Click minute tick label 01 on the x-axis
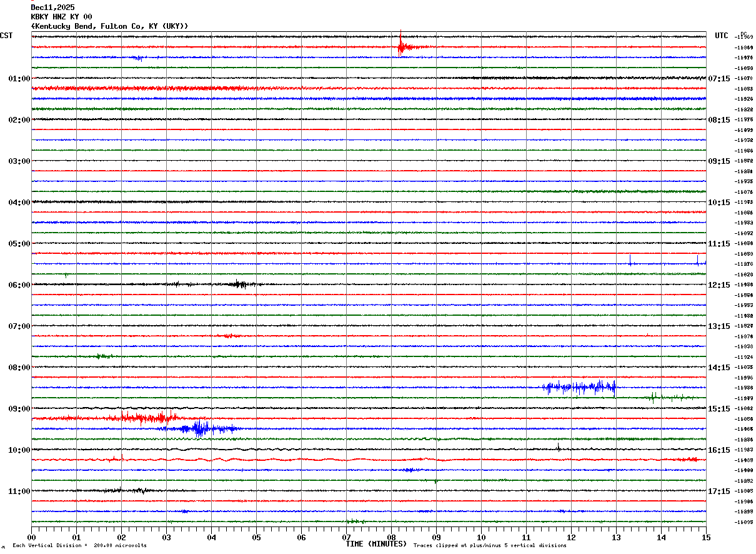756x554 pixels. pos(76,537)
